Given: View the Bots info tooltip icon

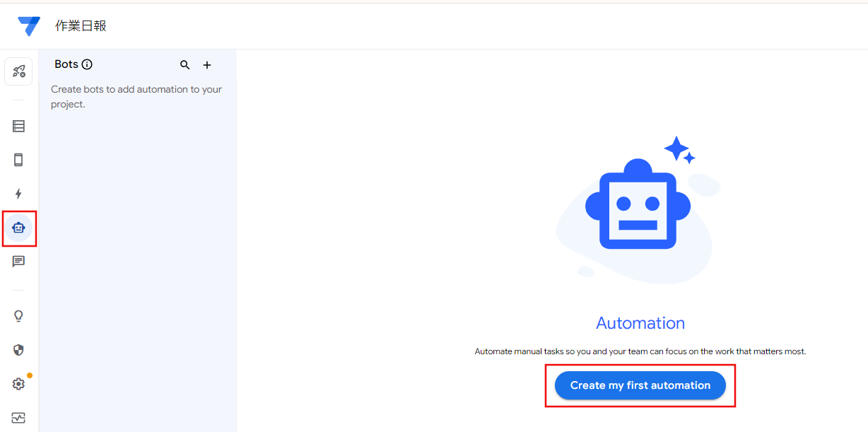Looking at the screenshot, I should [86, 64].
